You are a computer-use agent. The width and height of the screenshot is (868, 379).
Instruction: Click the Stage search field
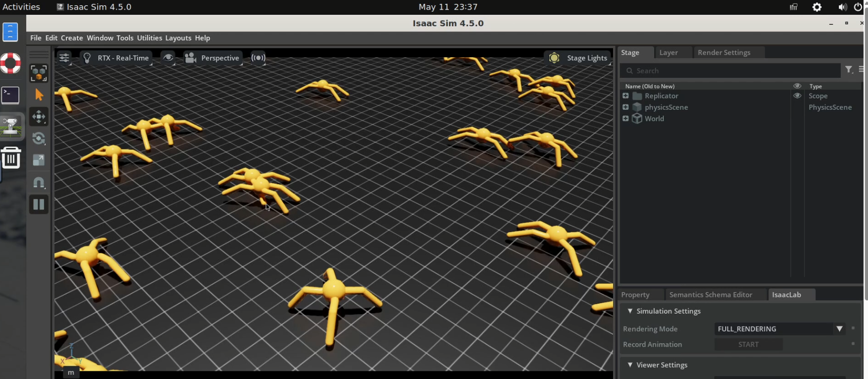click(x=730, y=71)
